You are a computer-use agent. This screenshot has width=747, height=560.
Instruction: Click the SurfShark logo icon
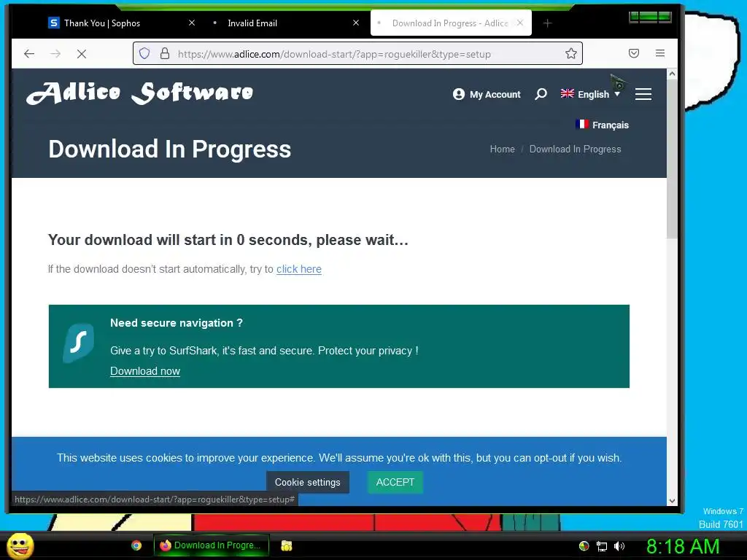click(79, 343)
